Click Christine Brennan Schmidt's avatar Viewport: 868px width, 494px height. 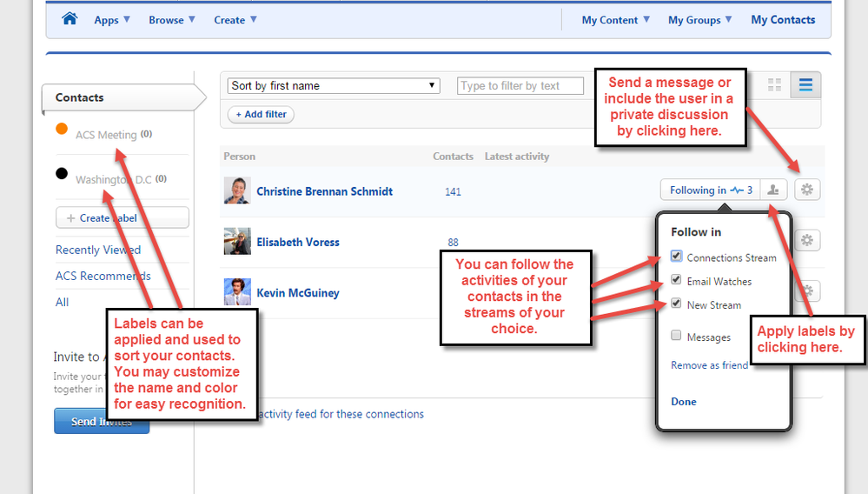237,191
